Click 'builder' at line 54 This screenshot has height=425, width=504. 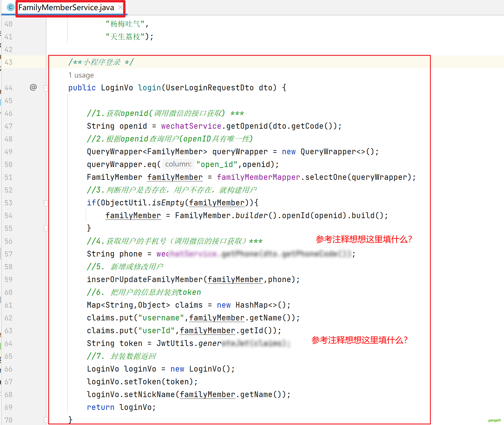click(x=252, y=216)
